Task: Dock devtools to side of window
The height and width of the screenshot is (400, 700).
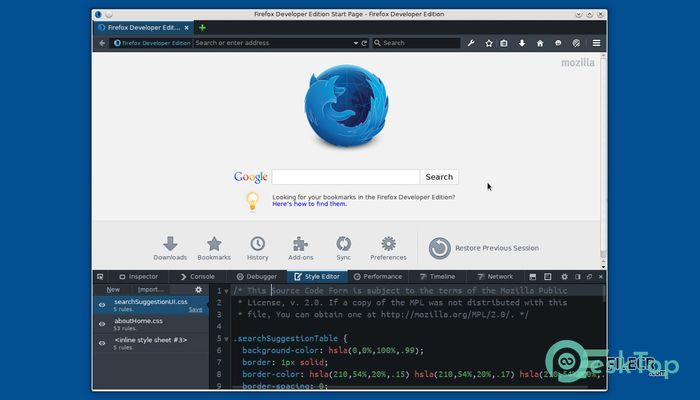Action: tap(578, 277)
